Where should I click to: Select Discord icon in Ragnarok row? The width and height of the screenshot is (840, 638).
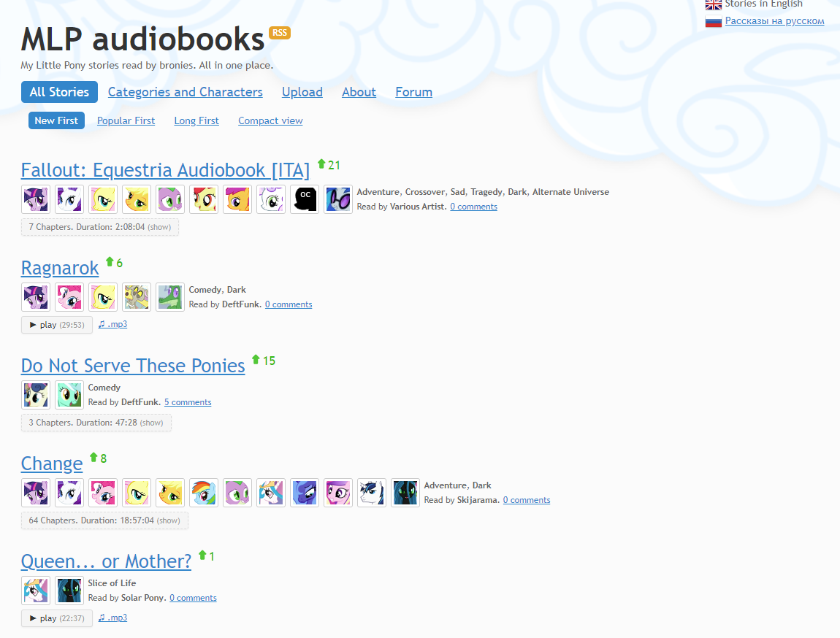point(137,297)
